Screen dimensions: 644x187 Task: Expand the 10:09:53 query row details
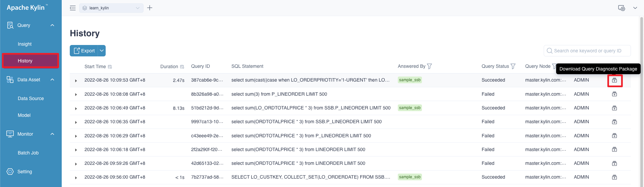coord(76,81)
